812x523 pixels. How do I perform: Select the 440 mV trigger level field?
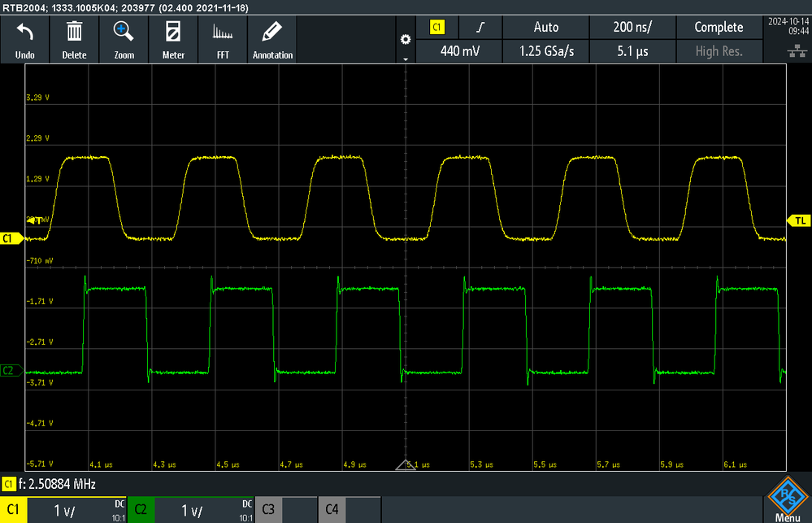click(459, 51)
